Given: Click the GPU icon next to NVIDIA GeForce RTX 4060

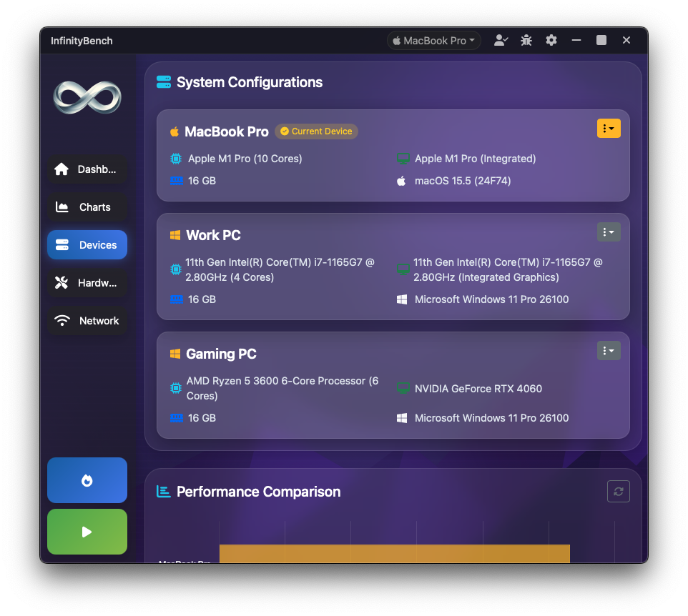Looking at the screenshot, I should [403, 389].
